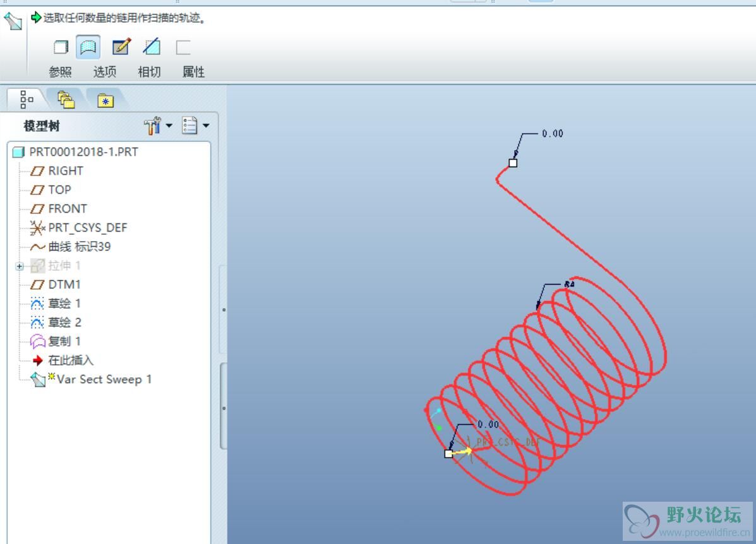756x544 pixels.
Task: Expand the 拉伸 1 feature node
Action: point(20,266)
